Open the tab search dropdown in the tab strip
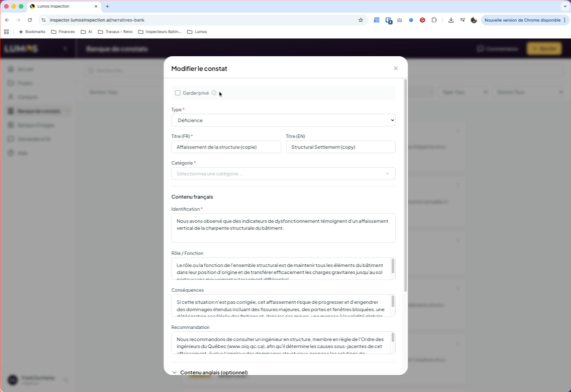Screen dimensions: 571x392 click(x=565, y=6)
